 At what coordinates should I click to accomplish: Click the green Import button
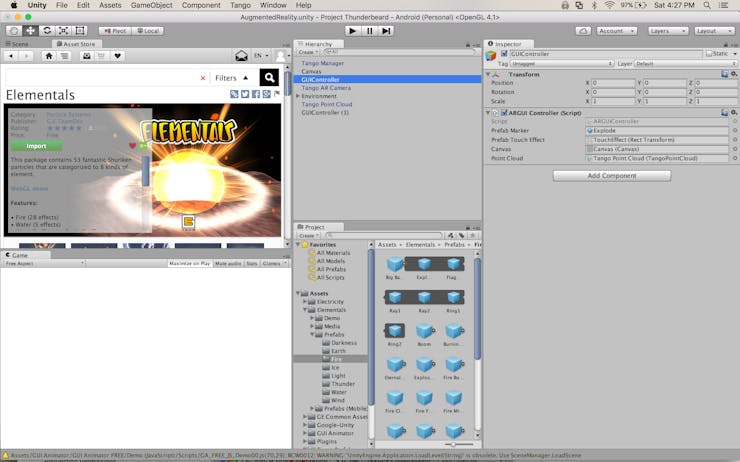(x=36, y=146)
